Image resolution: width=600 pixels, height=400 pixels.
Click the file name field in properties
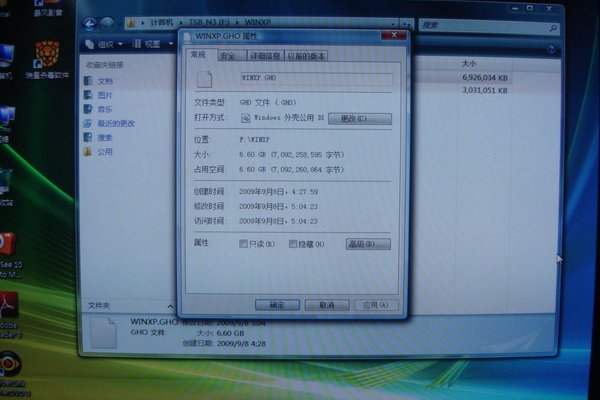(316, 78)
